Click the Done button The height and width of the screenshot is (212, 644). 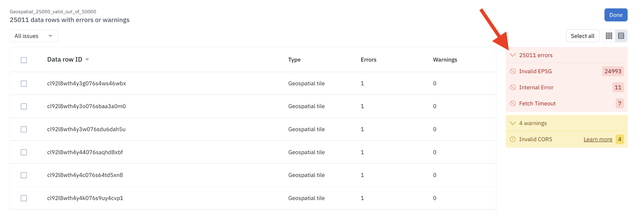pos(616,15)
